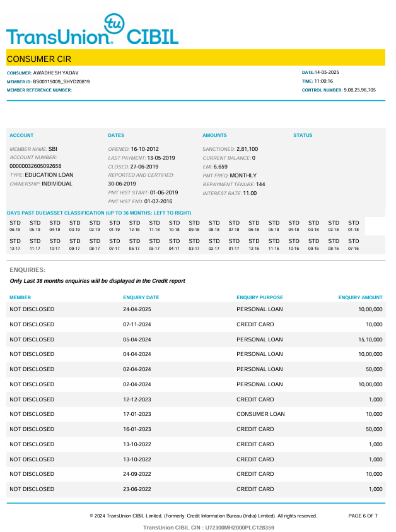This screenshot has height=532, width=396.
Task: Select enquiry date 23-06-2022
Action: (137, 489)
